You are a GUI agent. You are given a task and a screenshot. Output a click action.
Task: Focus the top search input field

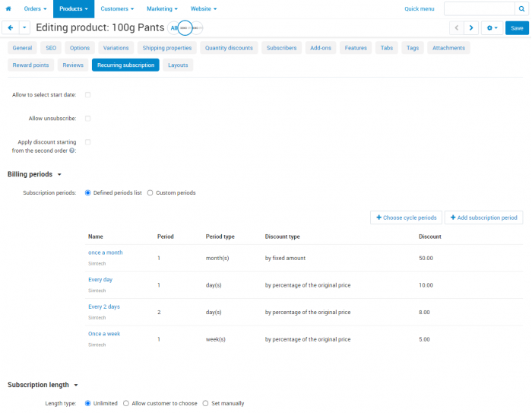pos(480,9)
